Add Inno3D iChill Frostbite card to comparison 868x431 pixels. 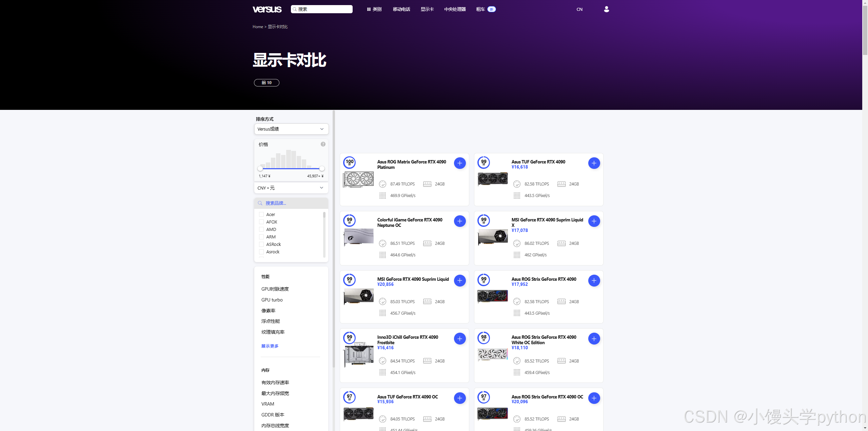[459, 338]
